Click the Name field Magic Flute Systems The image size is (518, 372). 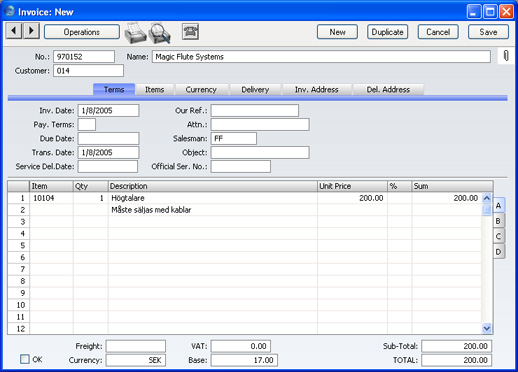[321, 57]
